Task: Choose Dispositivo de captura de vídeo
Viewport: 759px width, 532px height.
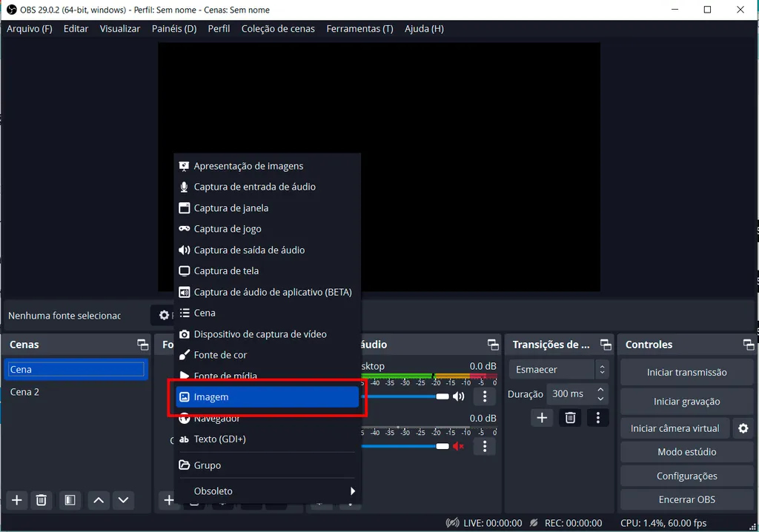Action: pyautogui.click(x=267, y=334)
